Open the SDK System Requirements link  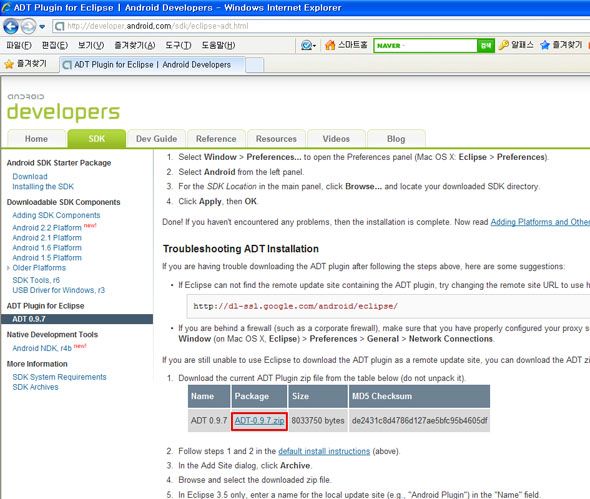tap(59, 377)
